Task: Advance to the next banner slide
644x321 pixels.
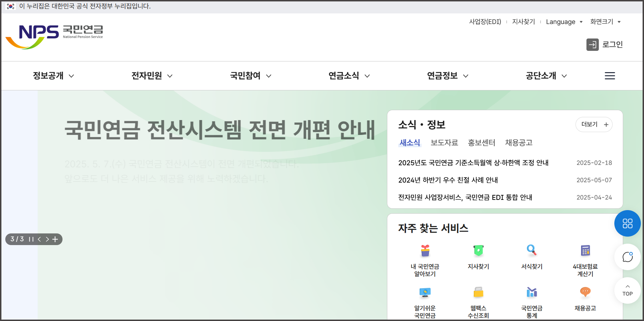Action: pyautogui.click(x=47, y=239)
